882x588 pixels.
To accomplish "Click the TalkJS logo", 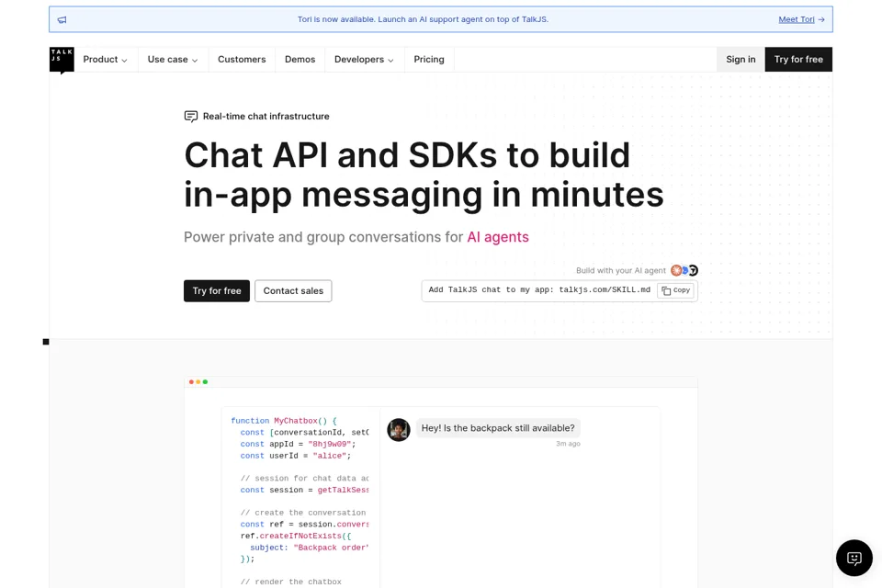I will (x=62, y=60).
